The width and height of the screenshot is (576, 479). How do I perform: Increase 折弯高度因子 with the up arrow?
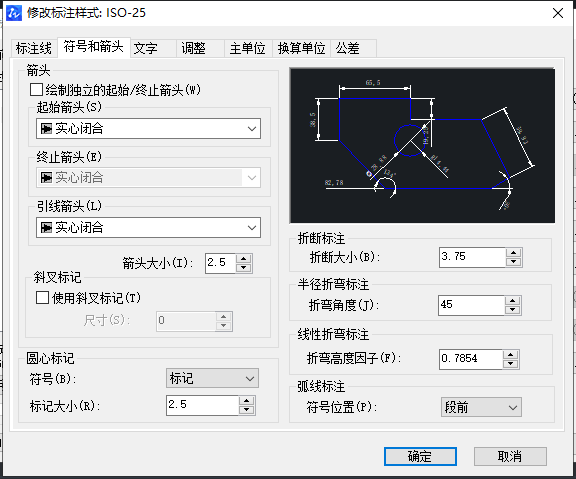click(511, 355)
